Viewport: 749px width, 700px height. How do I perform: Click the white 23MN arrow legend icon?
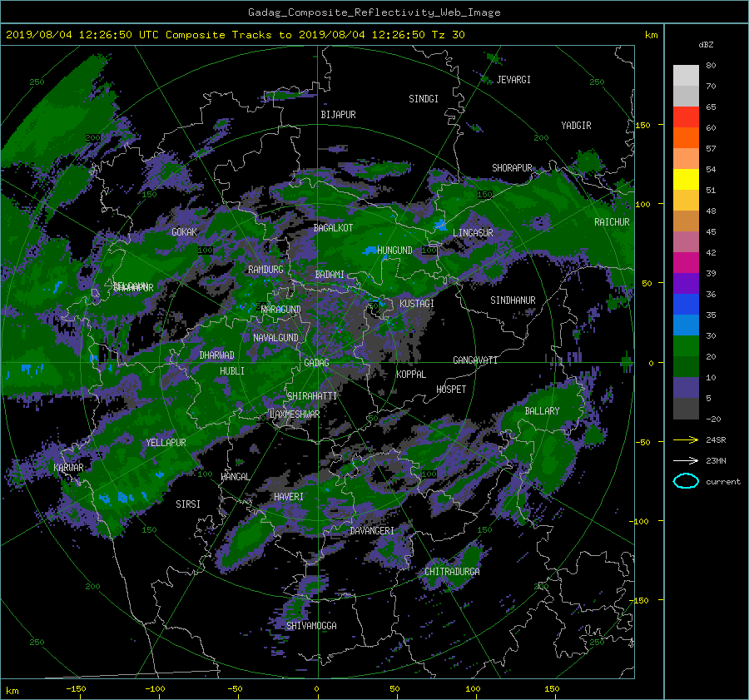point(686,460)
